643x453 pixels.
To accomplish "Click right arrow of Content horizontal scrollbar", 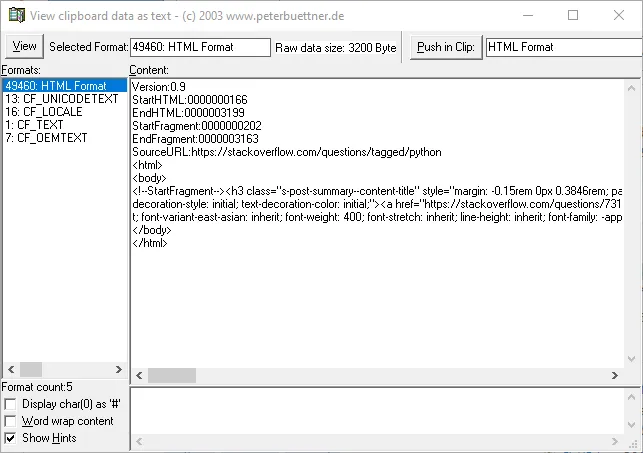I will tap(614, 376).
